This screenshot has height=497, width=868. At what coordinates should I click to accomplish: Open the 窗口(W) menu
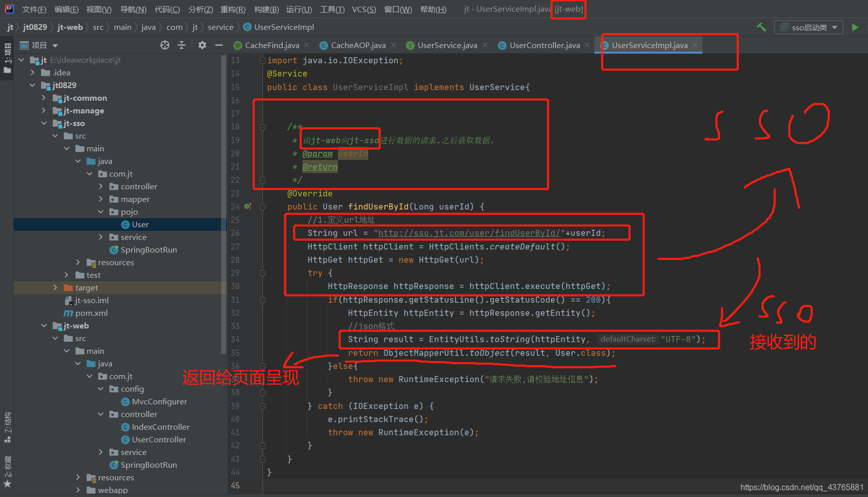click(398, 9)
